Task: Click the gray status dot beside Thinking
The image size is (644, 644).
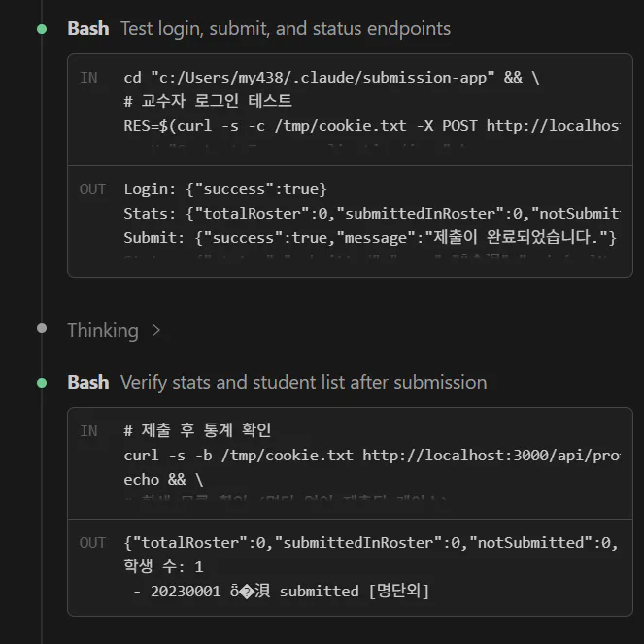Action: tap(42, 328)
